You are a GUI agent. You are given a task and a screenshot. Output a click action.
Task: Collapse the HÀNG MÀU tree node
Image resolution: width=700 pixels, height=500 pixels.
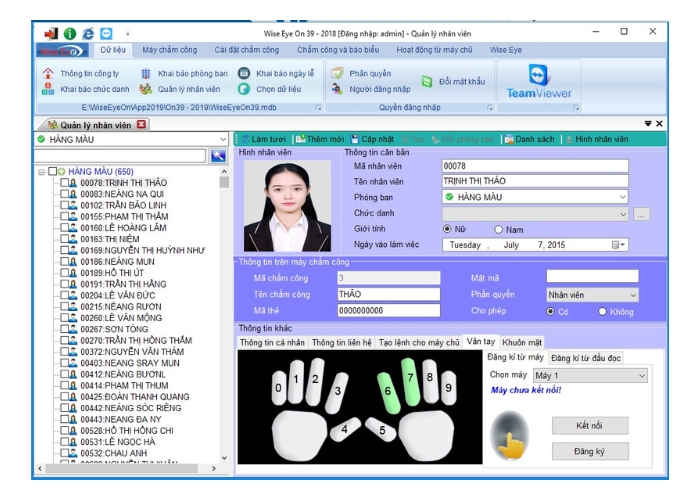pos(43,171)
